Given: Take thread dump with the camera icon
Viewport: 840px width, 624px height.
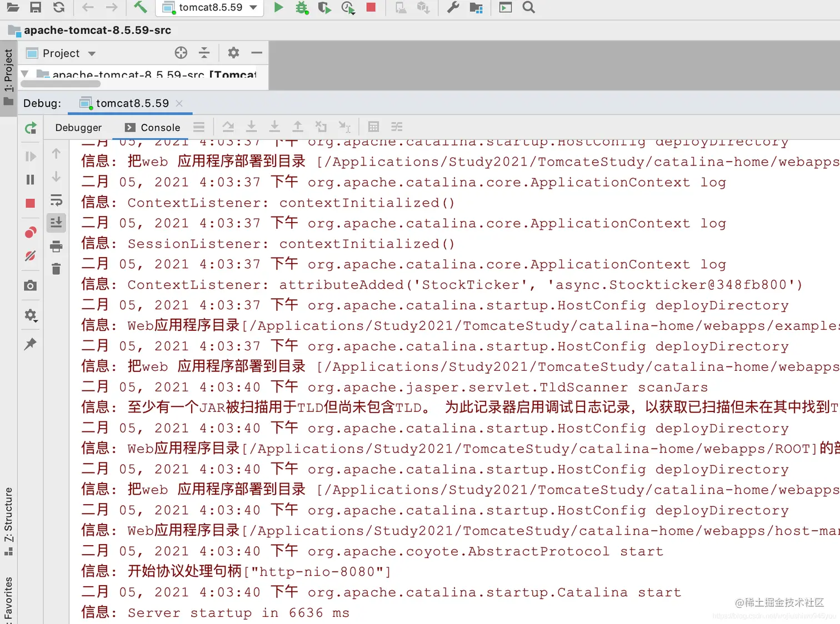Looking at the screenshot, I should click(31, 285).
